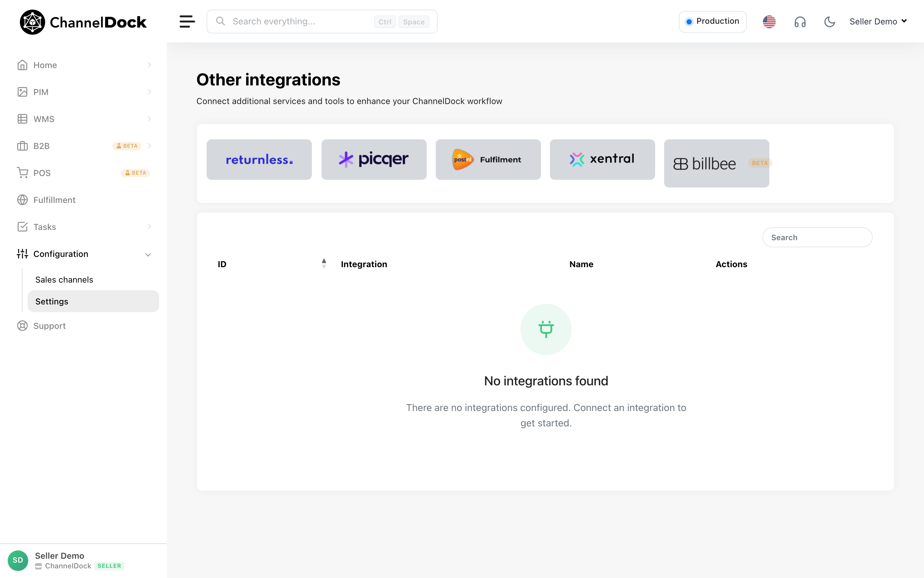This screenshot has width=924, height=578.
Task: Click the Support lifebuoy icon
Action: (22, 326)
